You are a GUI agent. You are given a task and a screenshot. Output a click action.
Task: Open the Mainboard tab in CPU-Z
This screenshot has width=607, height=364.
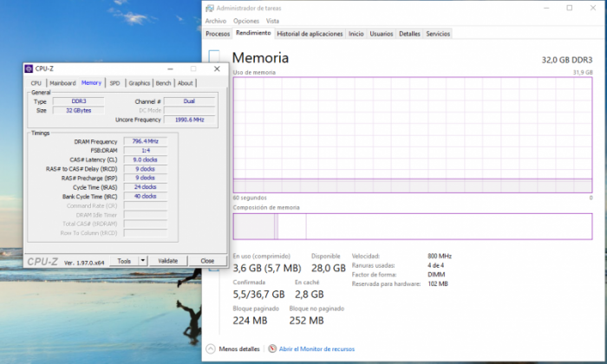tap(62, 83)
